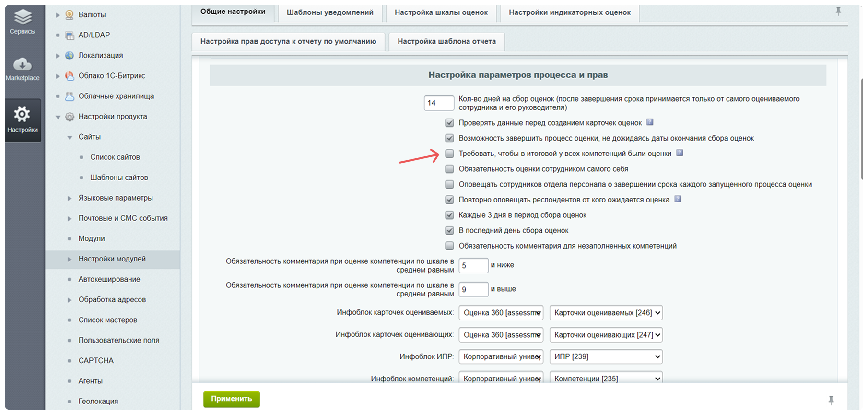Click the pin icon beside the tabs
The width and height of the screenshot is (868, 415).
tap(838, 11)
